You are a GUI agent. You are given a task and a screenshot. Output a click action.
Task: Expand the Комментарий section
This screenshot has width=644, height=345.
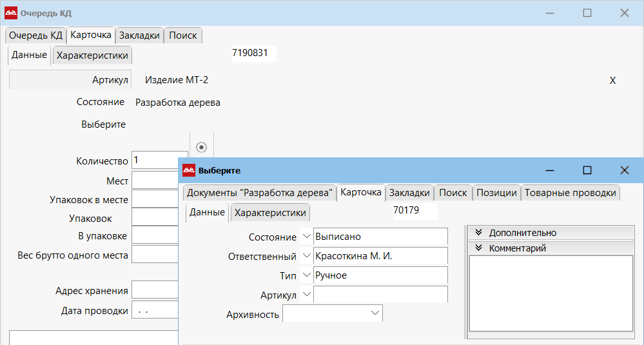[x=479, y=248]
